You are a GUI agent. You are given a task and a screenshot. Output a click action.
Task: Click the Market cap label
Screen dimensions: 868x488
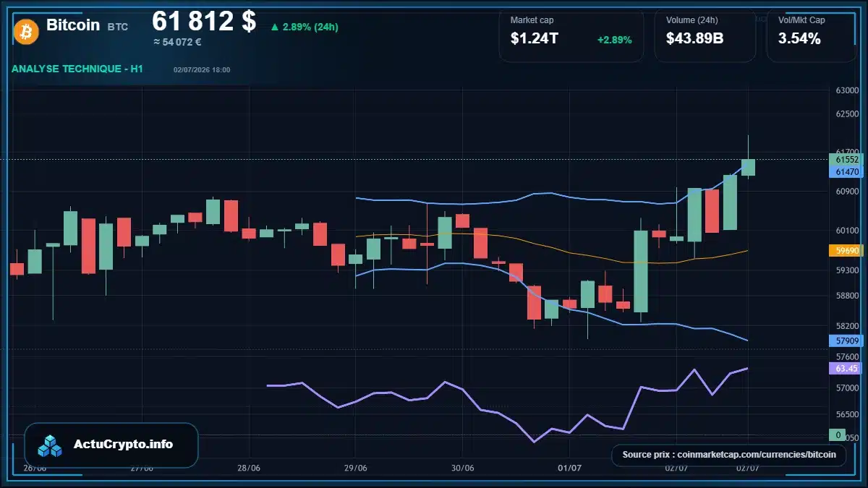click(532, 20)
